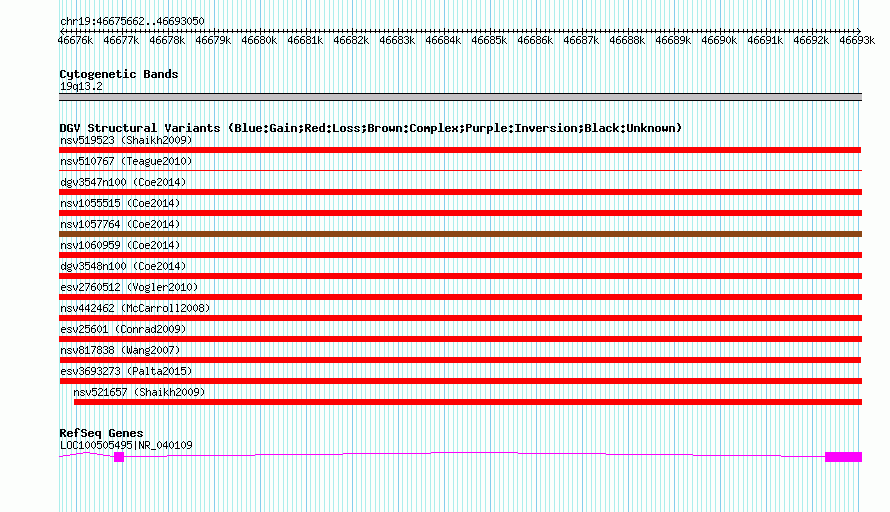Click the small magenta exon near 46677k

click(x=119, y=457)
